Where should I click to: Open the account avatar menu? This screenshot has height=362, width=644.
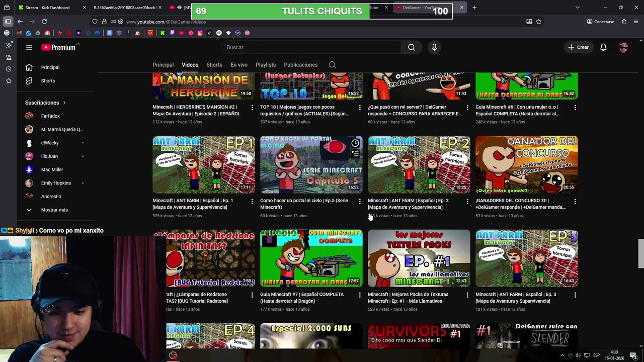[x=624, y=47]
